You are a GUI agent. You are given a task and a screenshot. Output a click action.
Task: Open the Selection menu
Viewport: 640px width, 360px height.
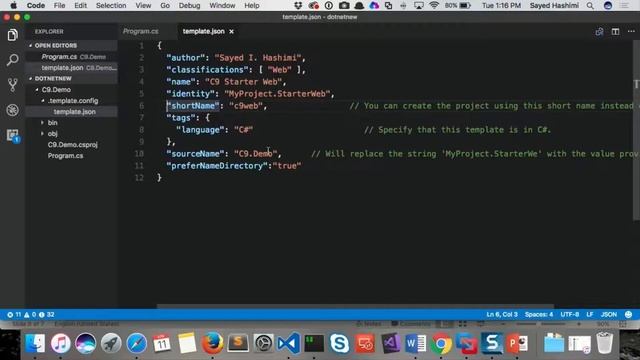pos(111,6)
